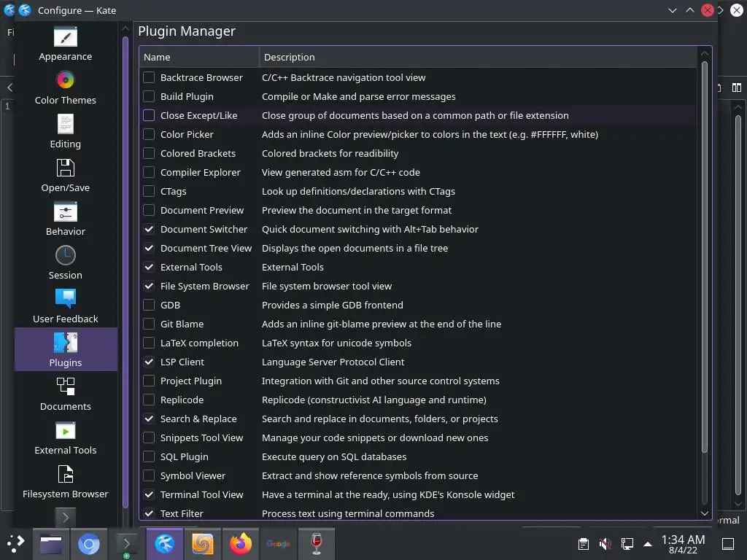Show more sidebar pages with bottom chevron
747x560 pixels.
(x=66, y=517)
